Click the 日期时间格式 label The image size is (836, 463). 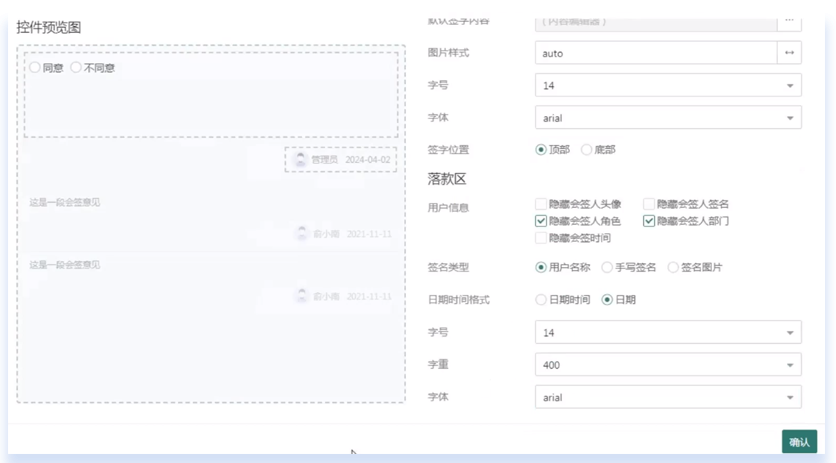[459, 300]
